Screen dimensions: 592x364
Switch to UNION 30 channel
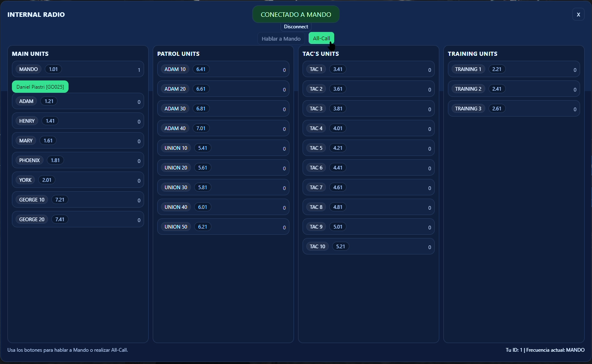[x=223, y=188]
